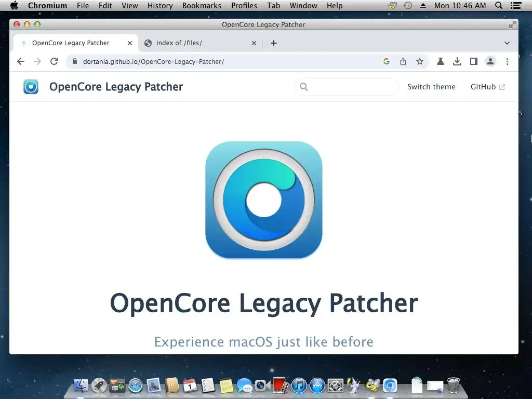This screenshot has height=399, width=532.
Task: Toggle the side panel icon
Action: [474, 61]
